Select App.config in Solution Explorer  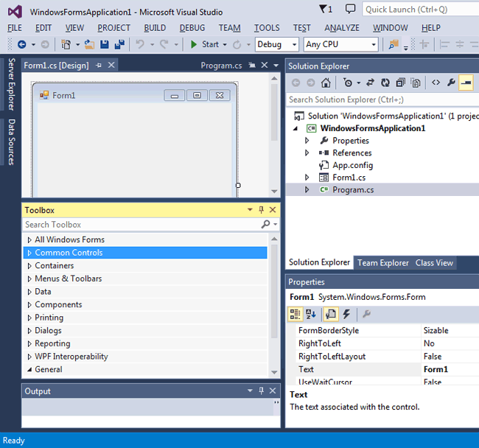pyautogui.click(x=352, y=165)
